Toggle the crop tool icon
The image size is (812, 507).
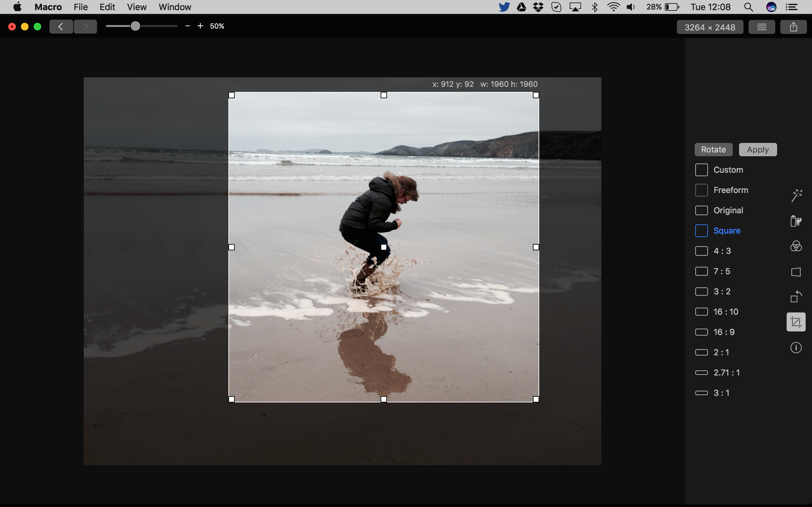pyautogui.click(x=796, y=322)
